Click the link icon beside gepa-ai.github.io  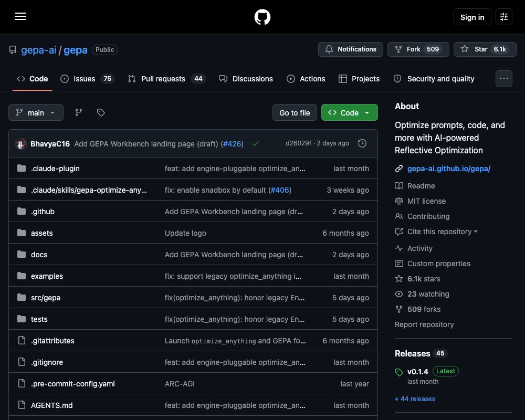coord(399,169)
